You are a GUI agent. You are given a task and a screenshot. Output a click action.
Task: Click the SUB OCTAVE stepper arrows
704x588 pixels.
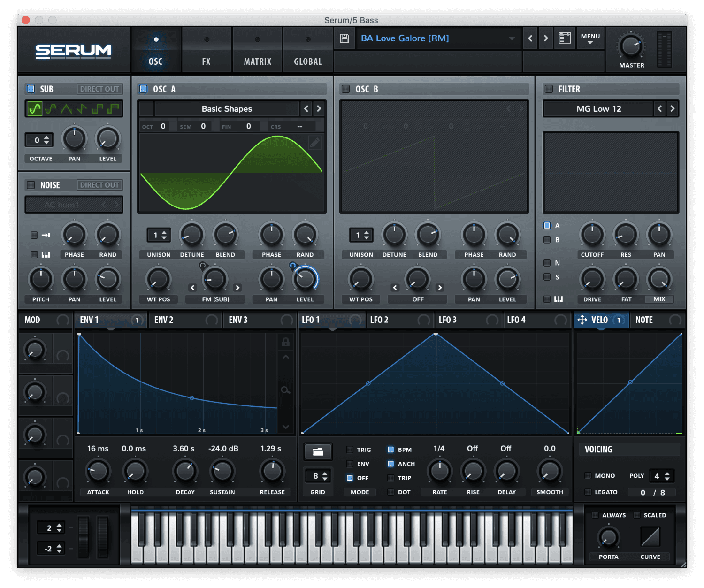point(46,140)
